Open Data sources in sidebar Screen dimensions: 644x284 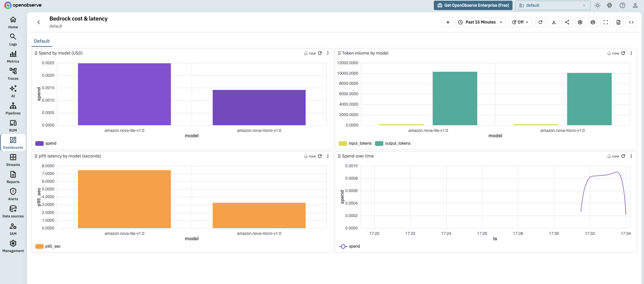click(13, 212)
